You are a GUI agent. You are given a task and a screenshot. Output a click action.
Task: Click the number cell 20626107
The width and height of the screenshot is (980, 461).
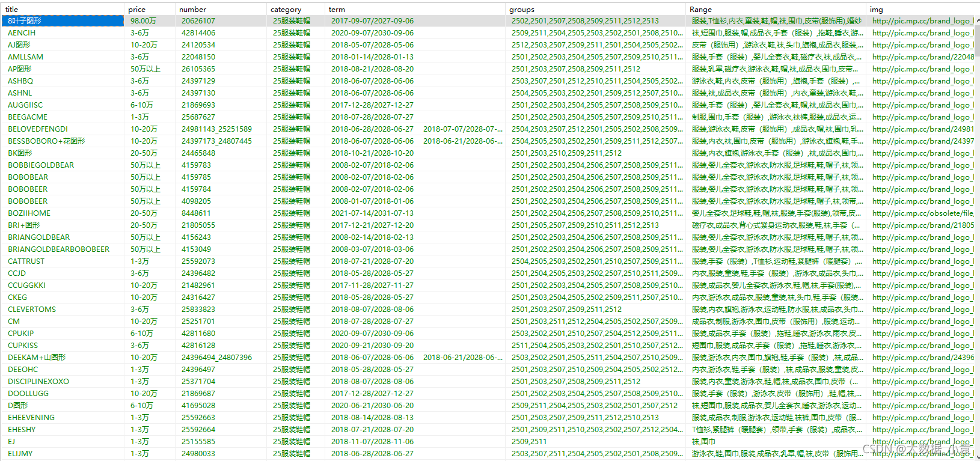(221, 21)
